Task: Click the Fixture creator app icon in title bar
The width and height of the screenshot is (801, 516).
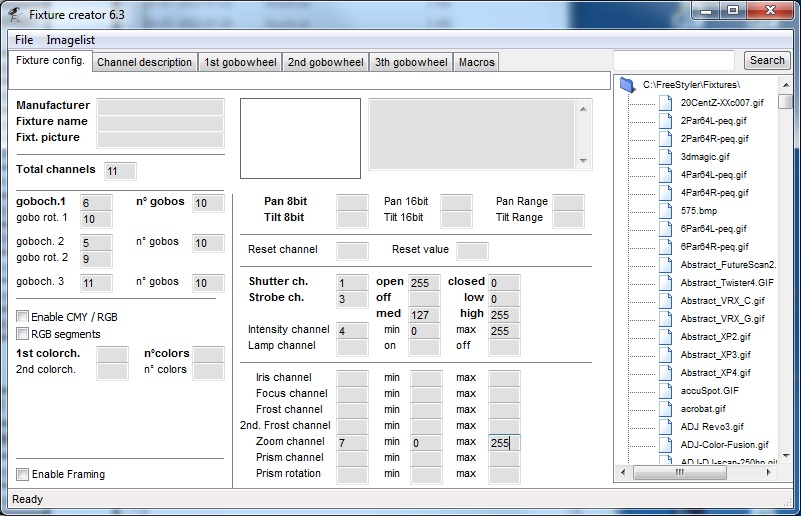Action: [x=14, y=15]
